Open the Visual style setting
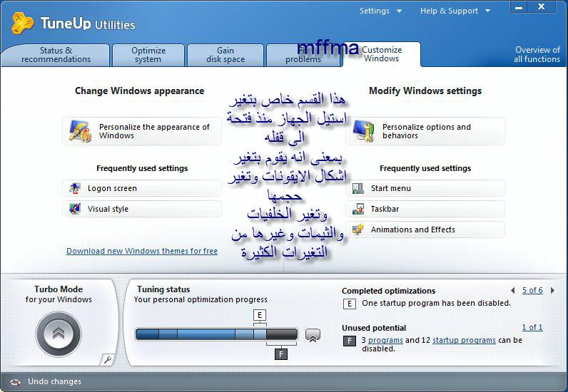The height and width of the screenshot is (392, 568). [x=141, y=209]
